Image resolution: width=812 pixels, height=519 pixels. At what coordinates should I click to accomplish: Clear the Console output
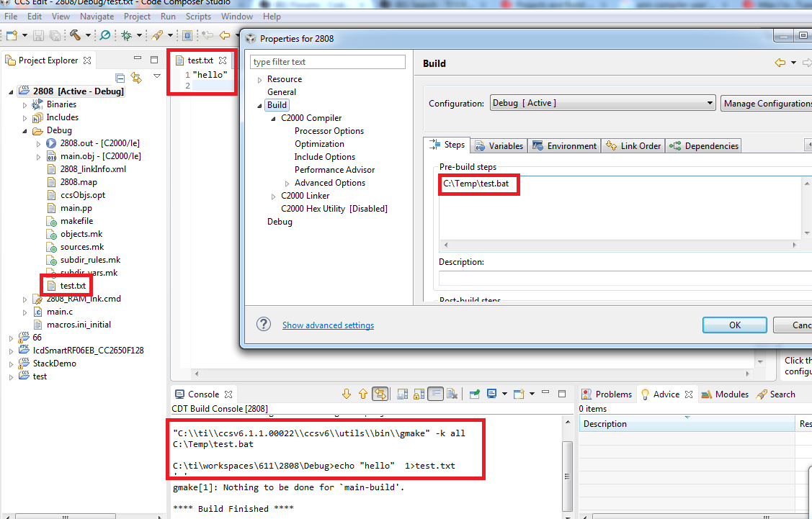pyautogui.click(x=452, y=394)
